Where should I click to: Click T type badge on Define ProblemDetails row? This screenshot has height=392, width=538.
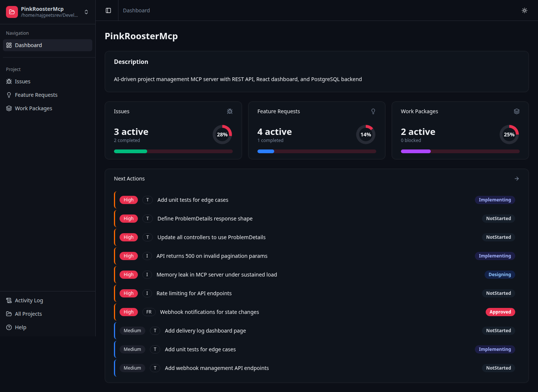point(148,219)
